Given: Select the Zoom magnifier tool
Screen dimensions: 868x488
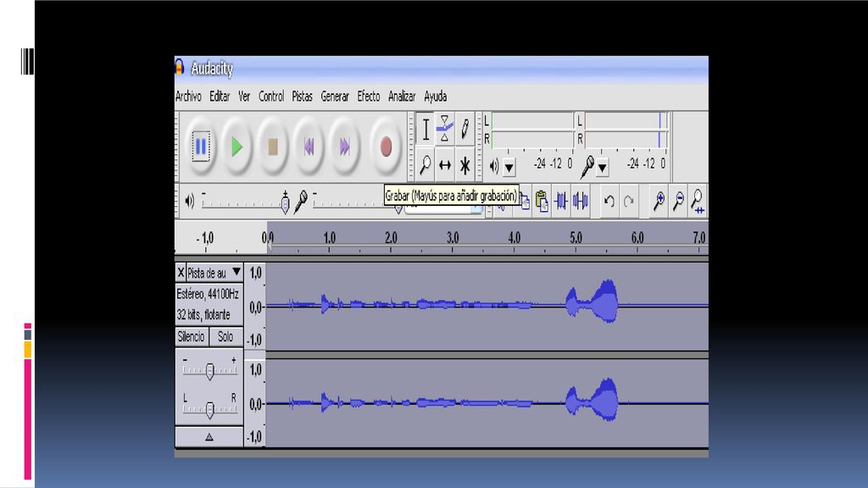Looking at the screenshot, I should click(x=426, y=165).
